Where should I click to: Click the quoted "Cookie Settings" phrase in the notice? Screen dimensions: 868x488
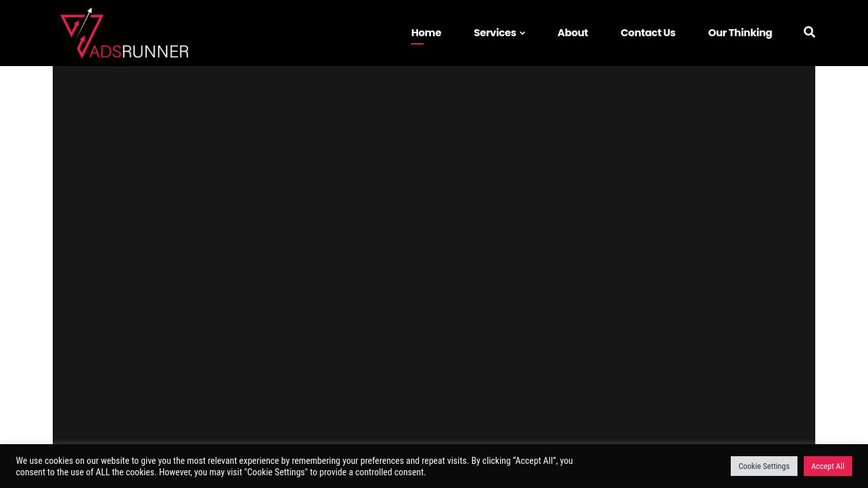276,472
